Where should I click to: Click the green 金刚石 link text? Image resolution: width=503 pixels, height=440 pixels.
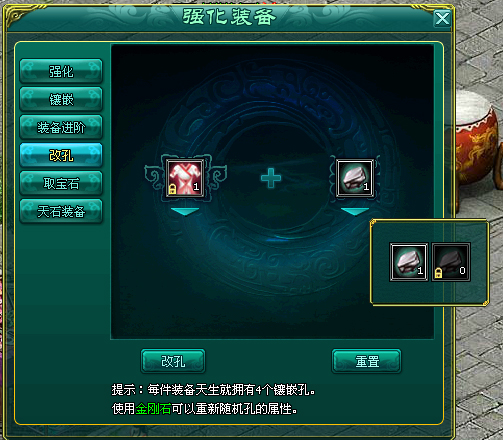click(153, 409)
